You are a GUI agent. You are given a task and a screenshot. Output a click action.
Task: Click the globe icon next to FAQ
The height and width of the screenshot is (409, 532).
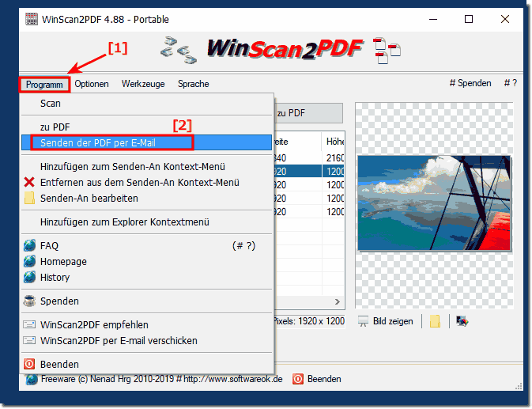29,245
